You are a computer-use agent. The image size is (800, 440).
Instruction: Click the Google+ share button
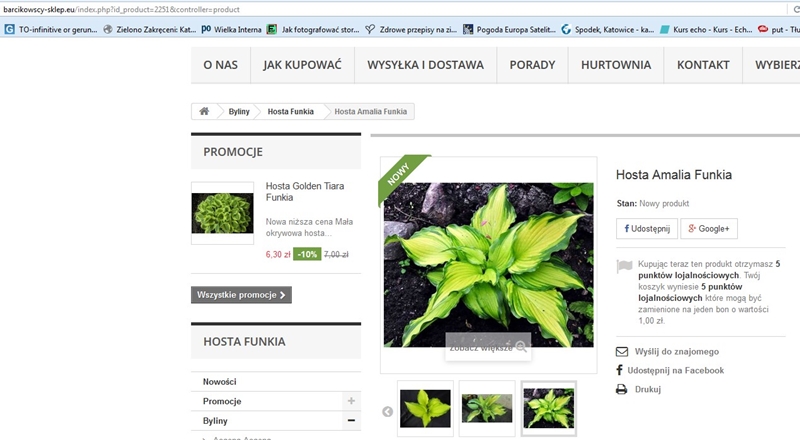pyautogui.click(x=709, y=229)
